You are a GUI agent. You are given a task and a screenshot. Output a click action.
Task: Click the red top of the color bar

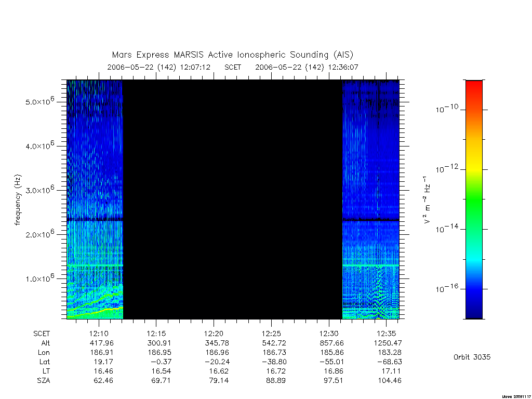474,89
